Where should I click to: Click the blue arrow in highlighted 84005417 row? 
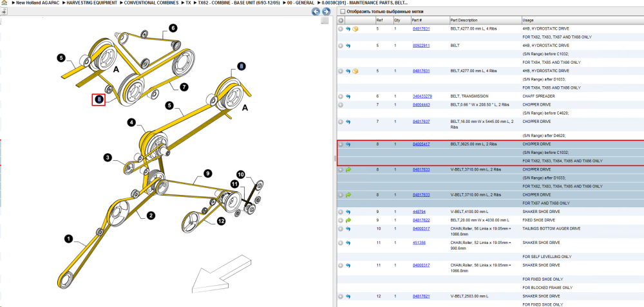click(x=348, y=144)
